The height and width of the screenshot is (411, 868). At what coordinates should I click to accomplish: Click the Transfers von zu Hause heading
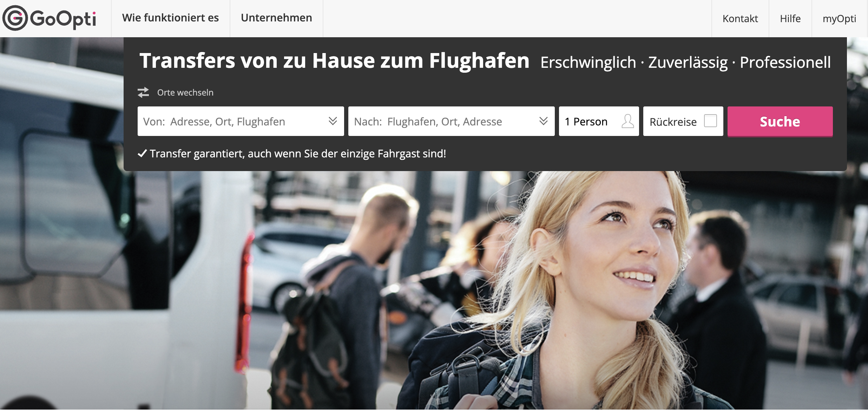tap(334, 61)
